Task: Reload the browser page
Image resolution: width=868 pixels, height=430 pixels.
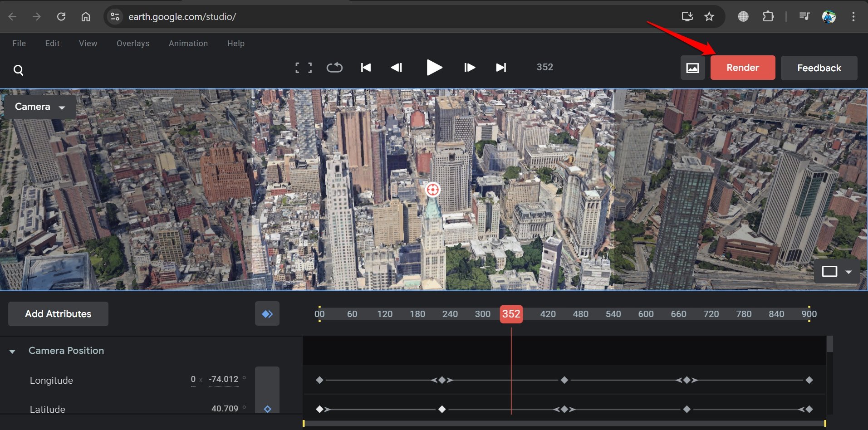Action: tap(61, 17)
